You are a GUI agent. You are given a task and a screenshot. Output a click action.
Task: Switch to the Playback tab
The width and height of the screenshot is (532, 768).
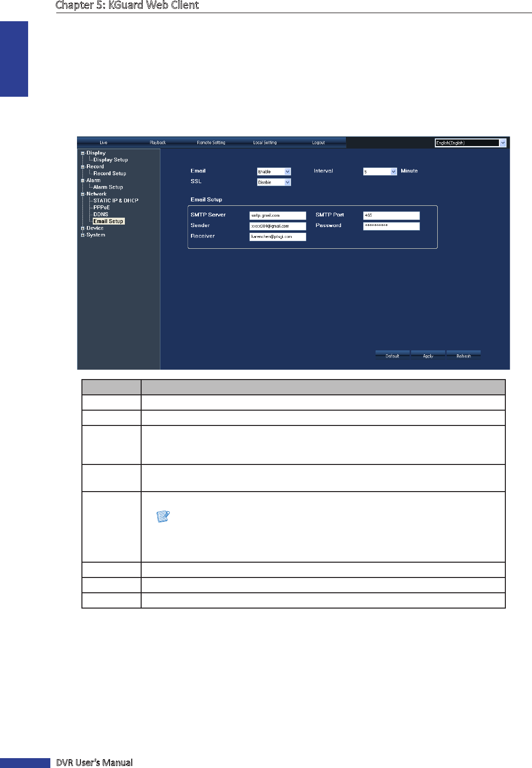tap(157, 143)
